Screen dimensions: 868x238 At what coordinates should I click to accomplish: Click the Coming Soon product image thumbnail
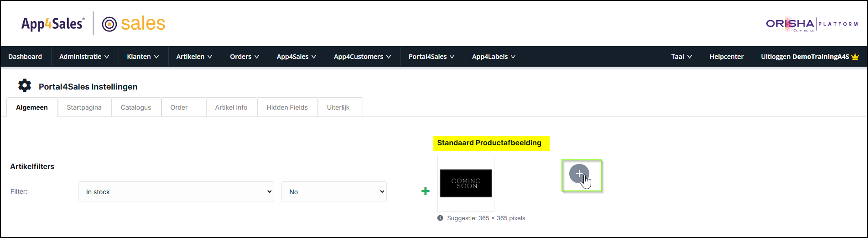[466, 183]
